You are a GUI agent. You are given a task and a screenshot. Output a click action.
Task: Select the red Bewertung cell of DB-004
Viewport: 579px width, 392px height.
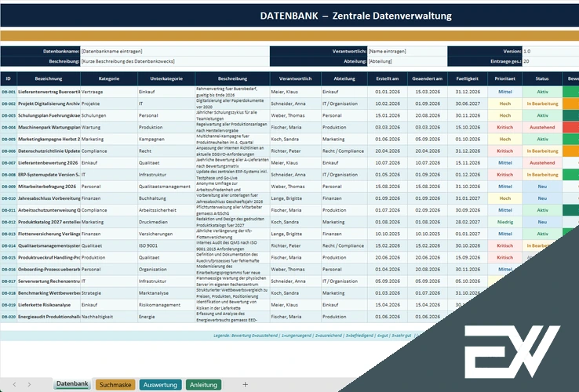[x=571, y=127]
